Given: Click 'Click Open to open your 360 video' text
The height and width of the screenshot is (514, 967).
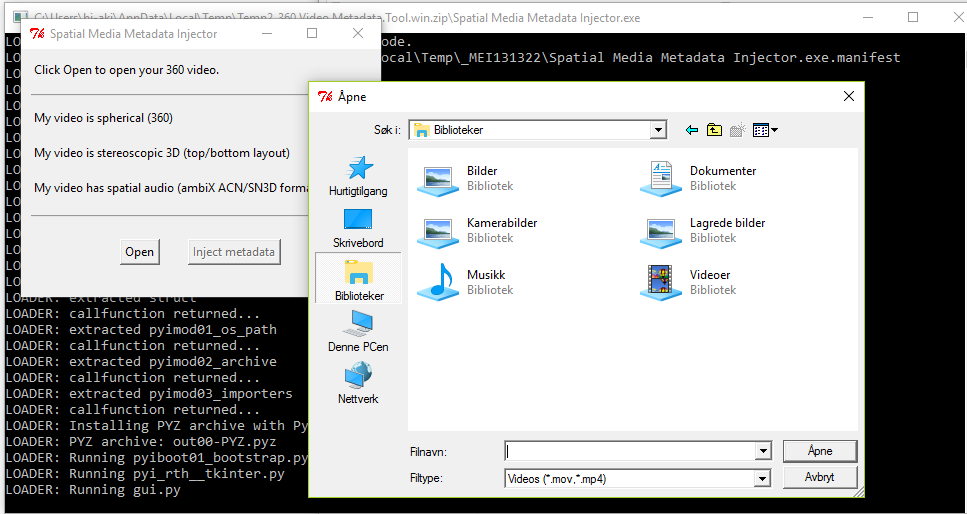Looking at the screenshot, I should point(126,70).
